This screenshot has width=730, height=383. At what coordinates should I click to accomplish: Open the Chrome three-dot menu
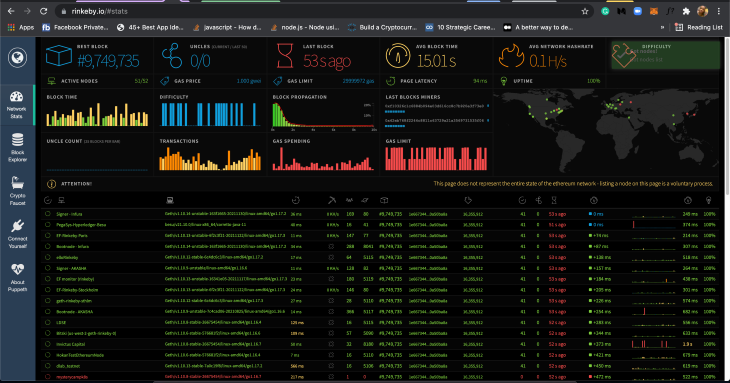[x=719, y=11]
